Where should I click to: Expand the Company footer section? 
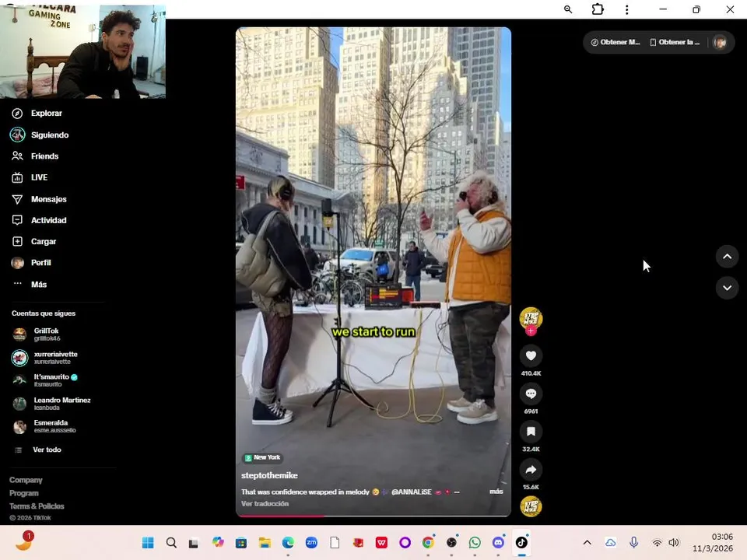26,480
